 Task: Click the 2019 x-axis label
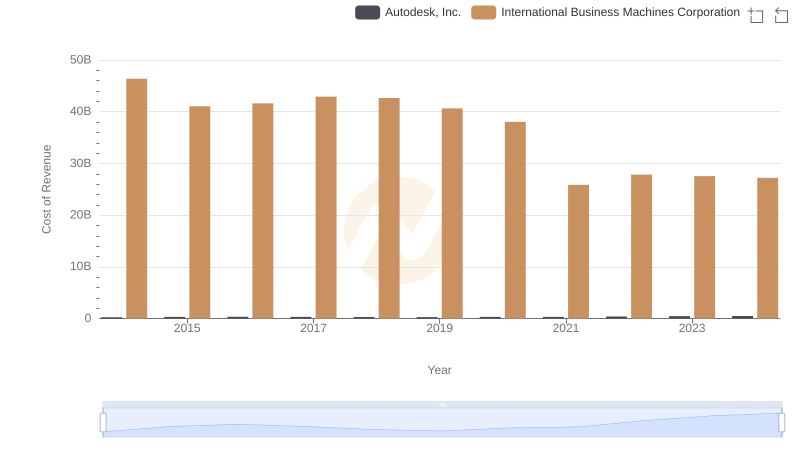[x=440, y=328]
